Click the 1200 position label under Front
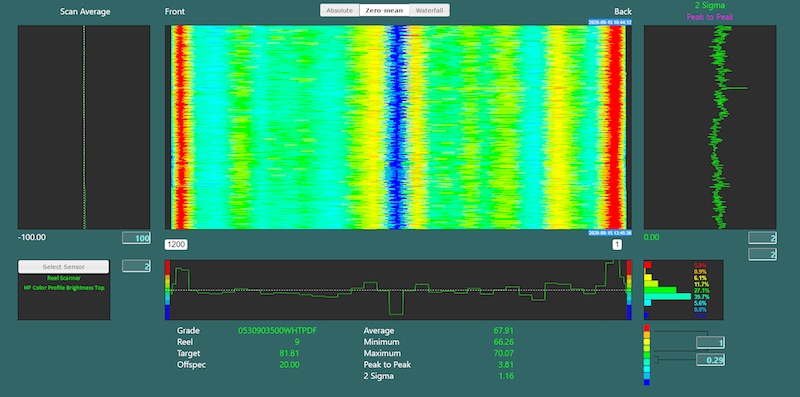This screenshot has width=800, height=397. click(176, 244)
